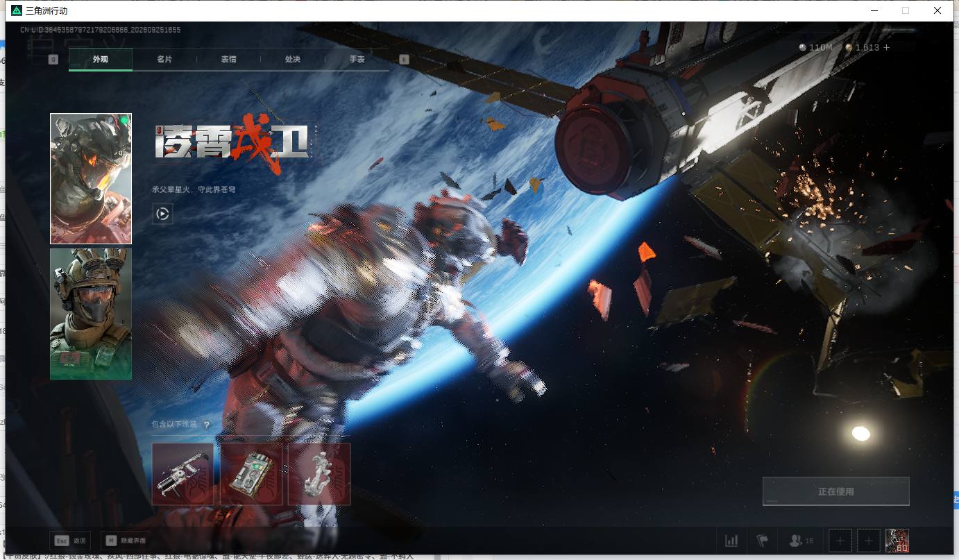The width and height of the screenshot is (959, 560).
Task: Click the skin slogan 承父辈星火，守此界苍穹
Action: 194,189
